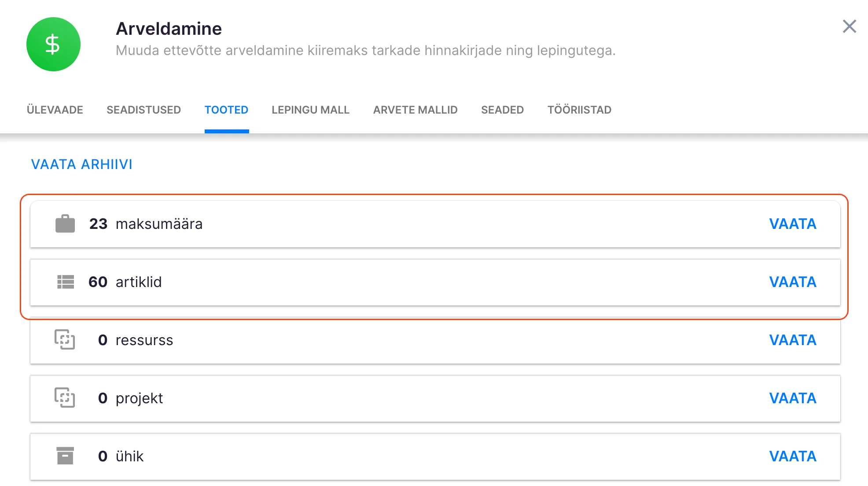Image resolution: width=868 pixels, height=486 pixels.
Task: Close the Arveldamine panel with X
Action: tap(849, 26)
